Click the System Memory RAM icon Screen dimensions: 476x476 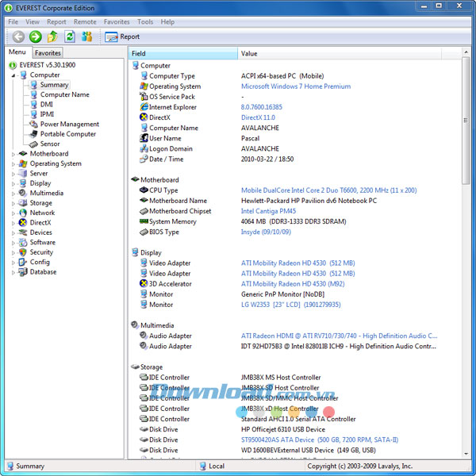(144, 221)
